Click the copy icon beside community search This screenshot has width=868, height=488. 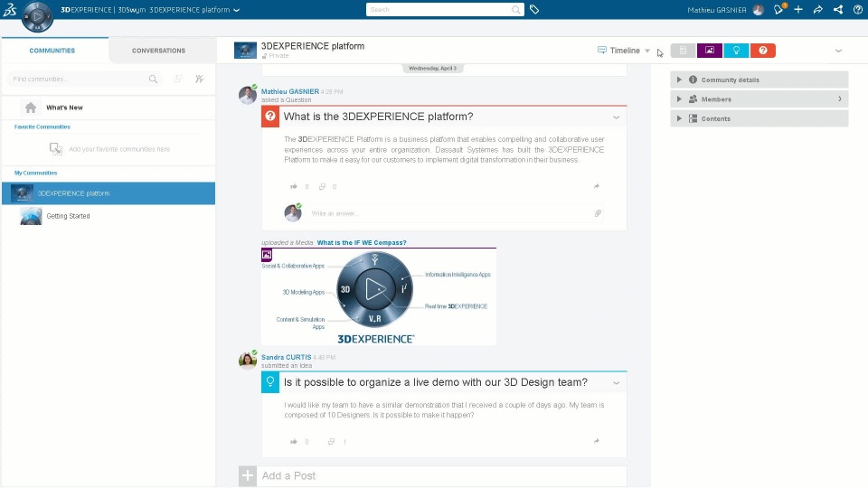[178, 80]
